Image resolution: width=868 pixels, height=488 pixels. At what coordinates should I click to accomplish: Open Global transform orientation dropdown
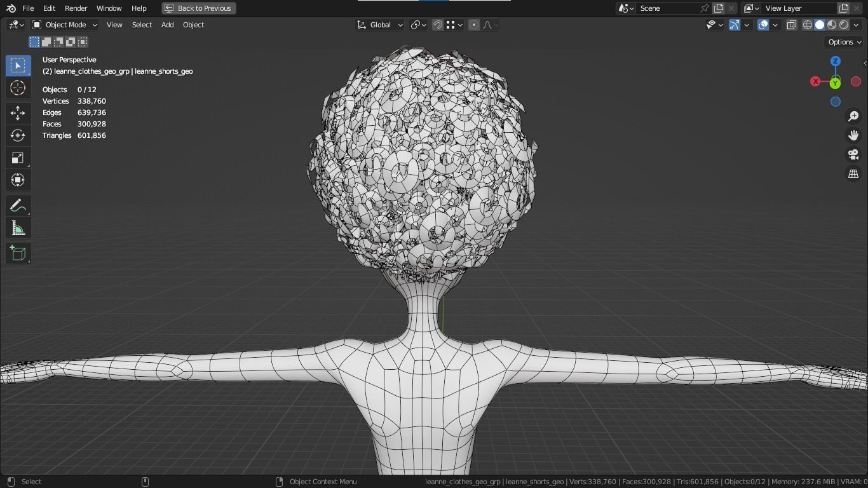[x=379, y=25]
